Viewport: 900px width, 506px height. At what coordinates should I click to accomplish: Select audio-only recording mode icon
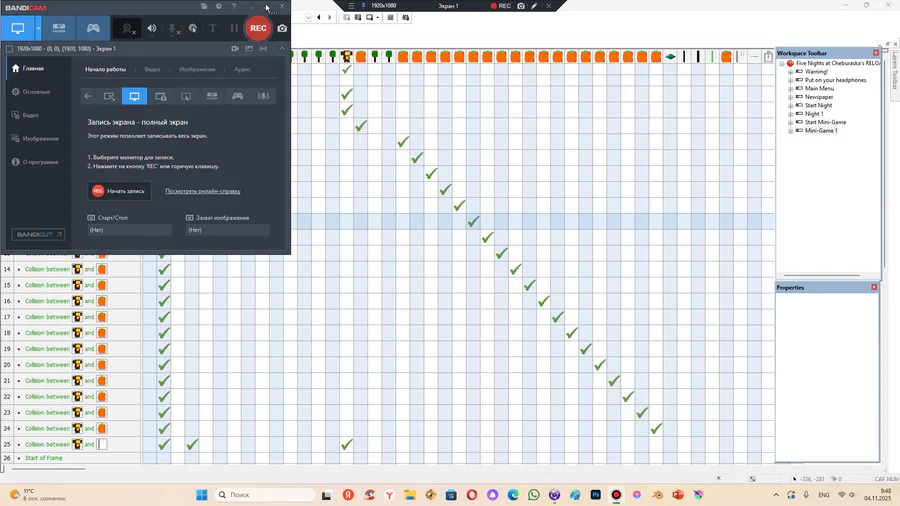tap(263, 96)
